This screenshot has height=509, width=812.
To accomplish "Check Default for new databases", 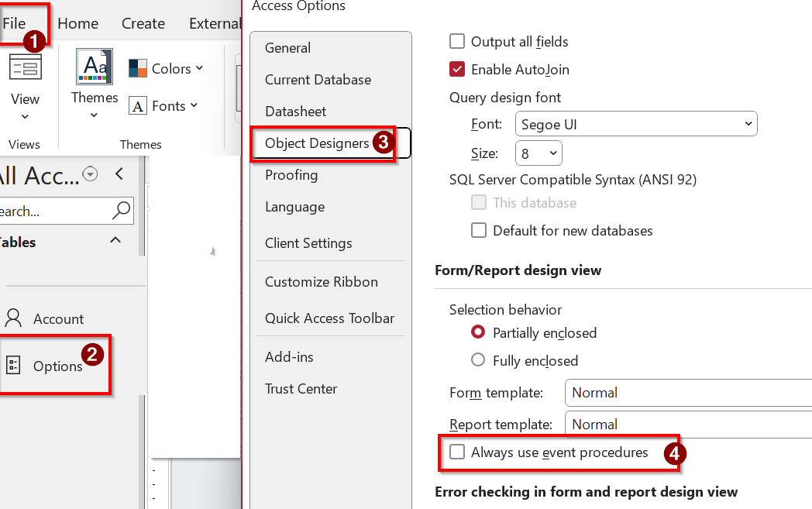I will tap(479, 230).
